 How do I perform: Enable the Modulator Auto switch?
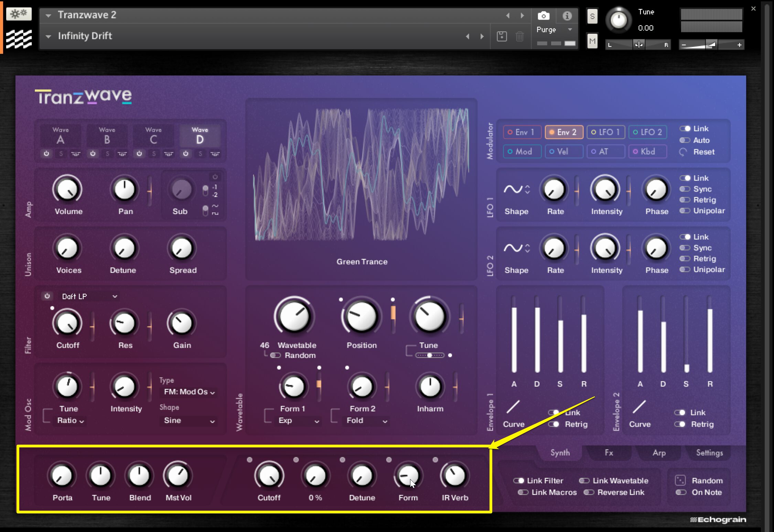pos(685,140)
